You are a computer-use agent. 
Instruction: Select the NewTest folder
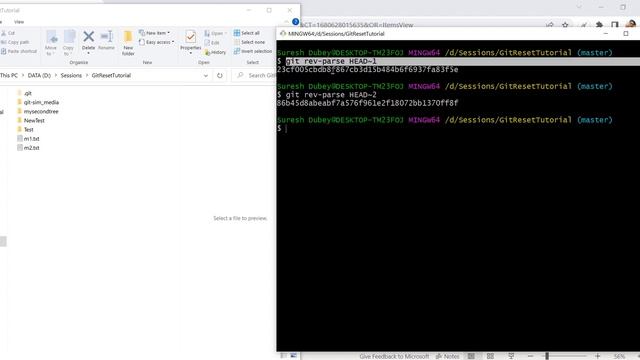click(31, 120)
